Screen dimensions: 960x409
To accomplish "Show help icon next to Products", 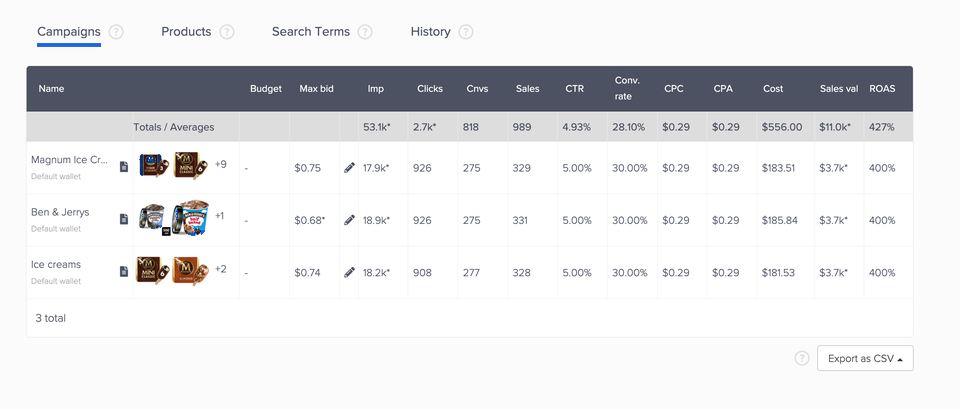I will [x=227, y=32].
